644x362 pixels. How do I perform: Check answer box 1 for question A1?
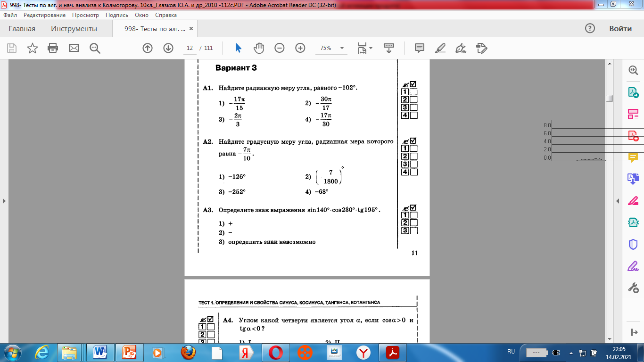(x=413, y=92)
